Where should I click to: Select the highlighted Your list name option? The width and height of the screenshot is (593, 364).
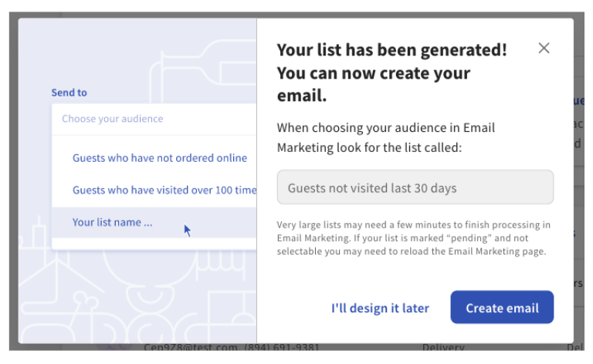pyautogui.click(x=113, y=222)
